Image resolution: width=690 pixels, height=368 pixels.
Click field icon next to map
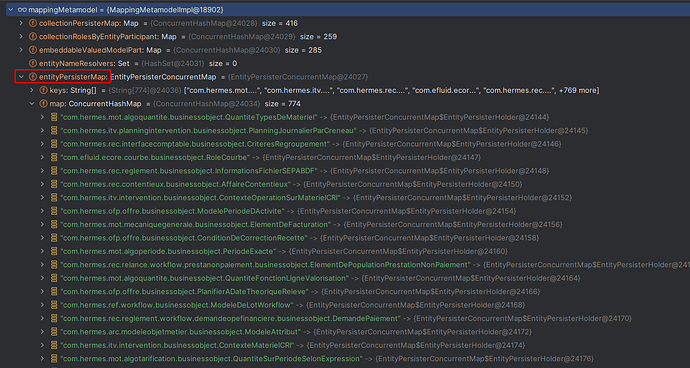[x=44, y=104]
